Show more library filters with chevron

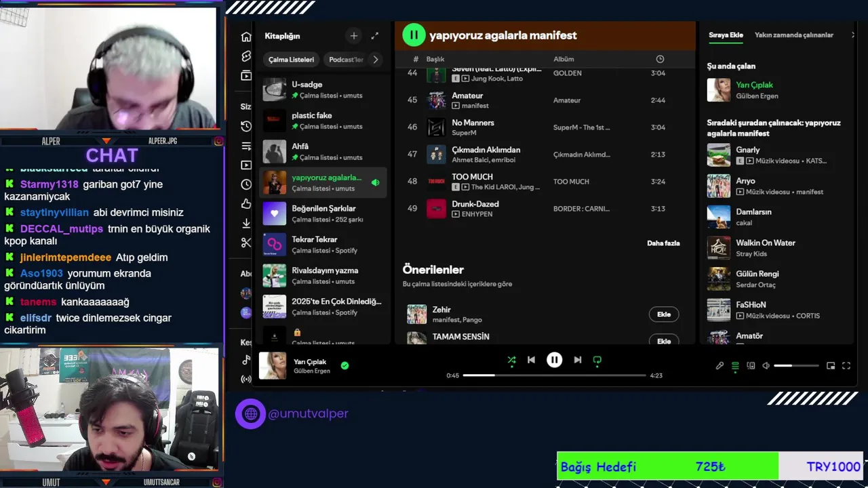tap(376, 60)
